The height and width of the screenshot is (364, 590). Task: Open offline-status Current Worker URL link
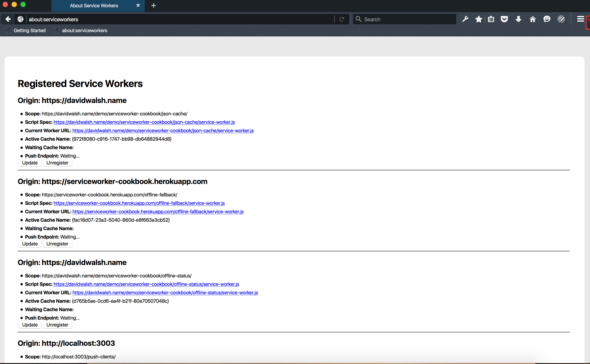click(x=165, y=293)
